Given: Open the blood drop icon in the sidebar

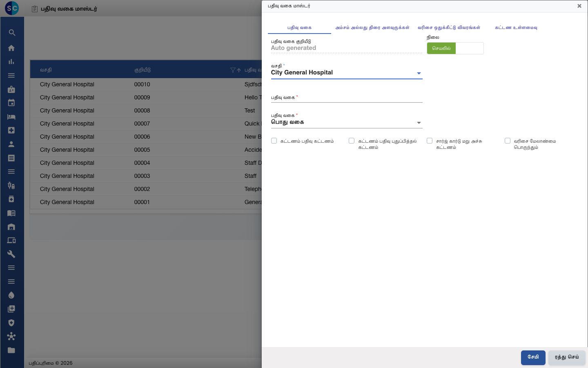Looking at the screenshot, I should (11, 295).
